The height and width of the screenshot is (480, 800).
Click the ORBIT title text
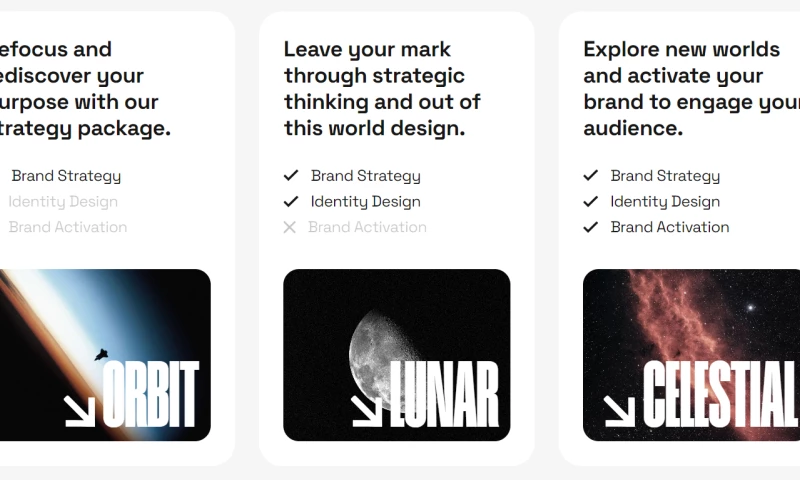click(151, 395)
